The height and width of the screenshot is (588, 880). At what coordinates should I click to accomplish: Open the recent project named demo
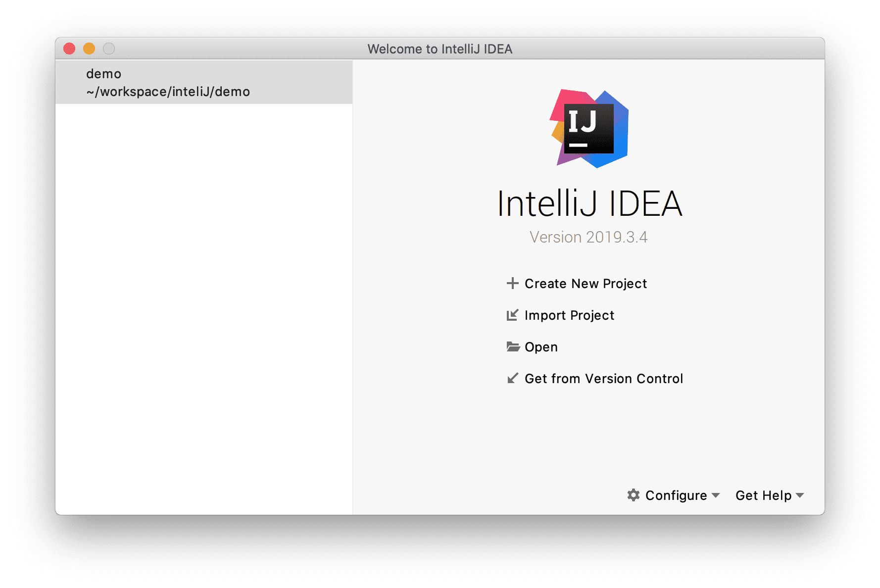[x=104, y=74]
